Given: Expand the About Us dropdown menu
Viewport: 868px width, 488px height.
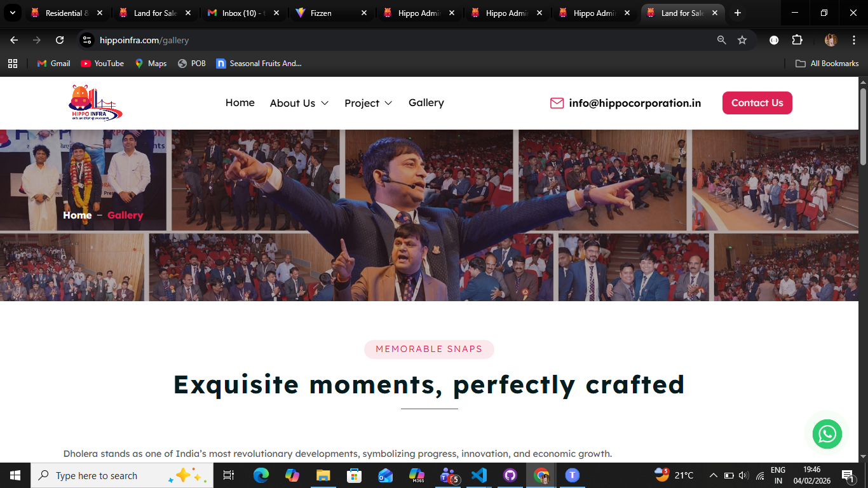Looking at the screenshot, I should pyautogui.click(x=299, y=103).
